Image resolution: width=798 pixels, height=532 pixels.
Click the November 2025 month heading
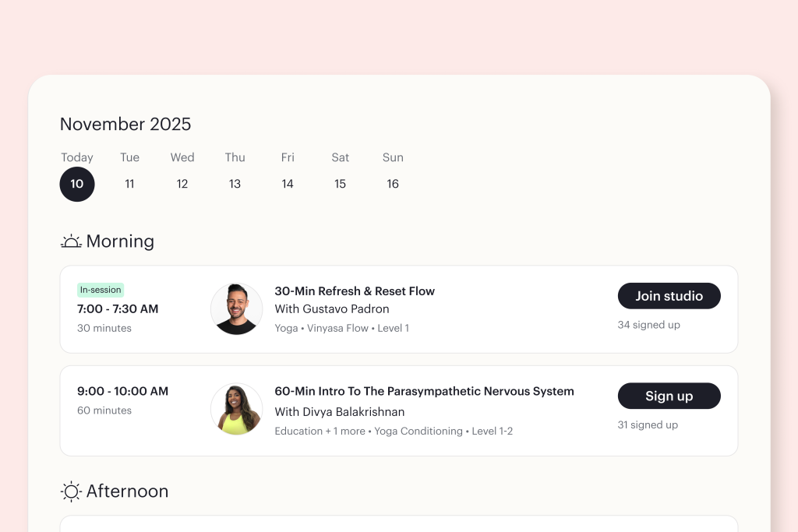(x=125, y=124)
